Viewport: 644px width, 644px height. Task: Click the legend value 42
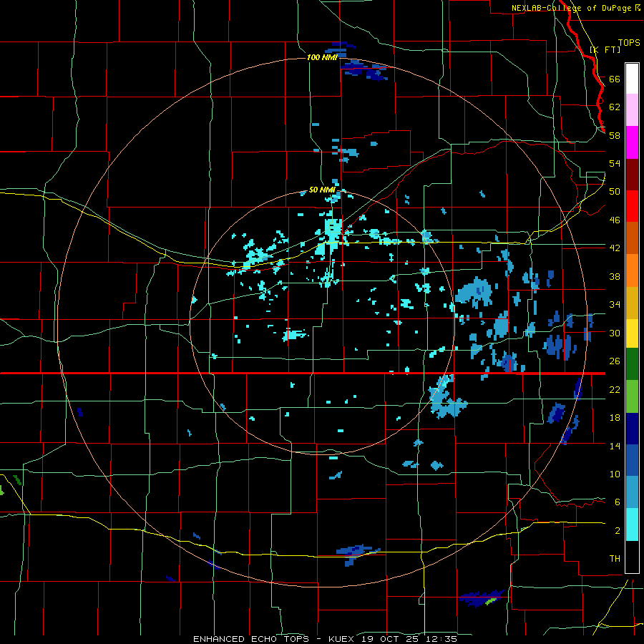(x=615, y=248)
